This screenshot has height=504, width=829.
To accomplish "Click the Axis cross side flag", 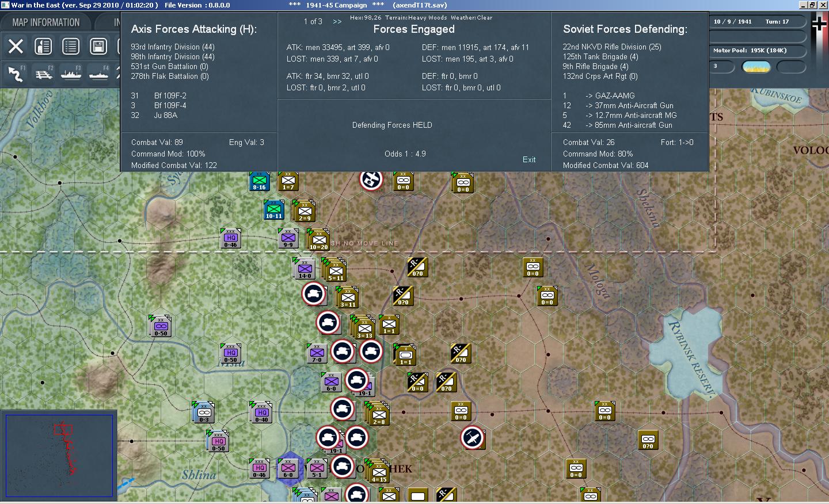I will [x=819, y=24].
